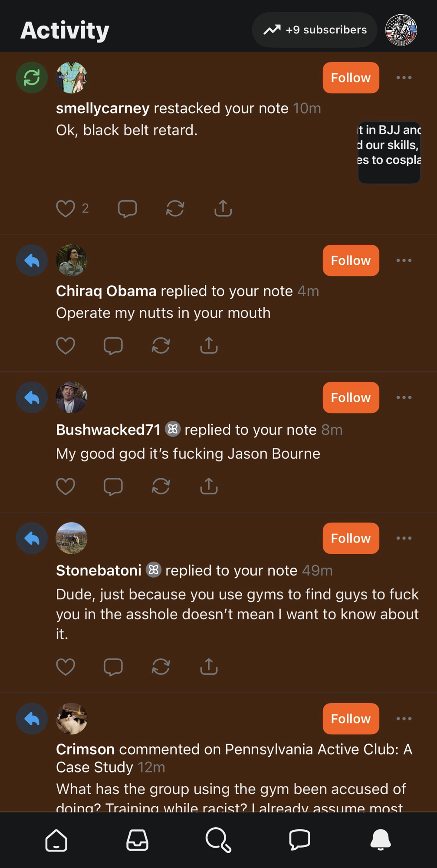The height and width of the screenshot is (868, 437).
Task: Restack Chiraq Obama's reply
Action: tap(161, 346)
